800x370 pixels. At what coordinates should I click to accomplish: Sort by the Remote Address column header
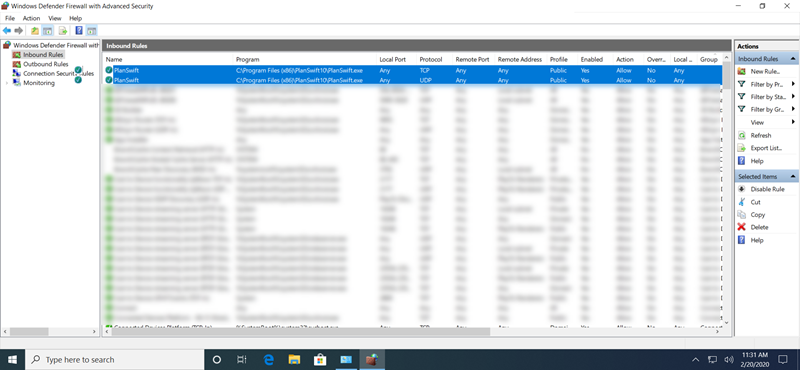tap(520, 60)
